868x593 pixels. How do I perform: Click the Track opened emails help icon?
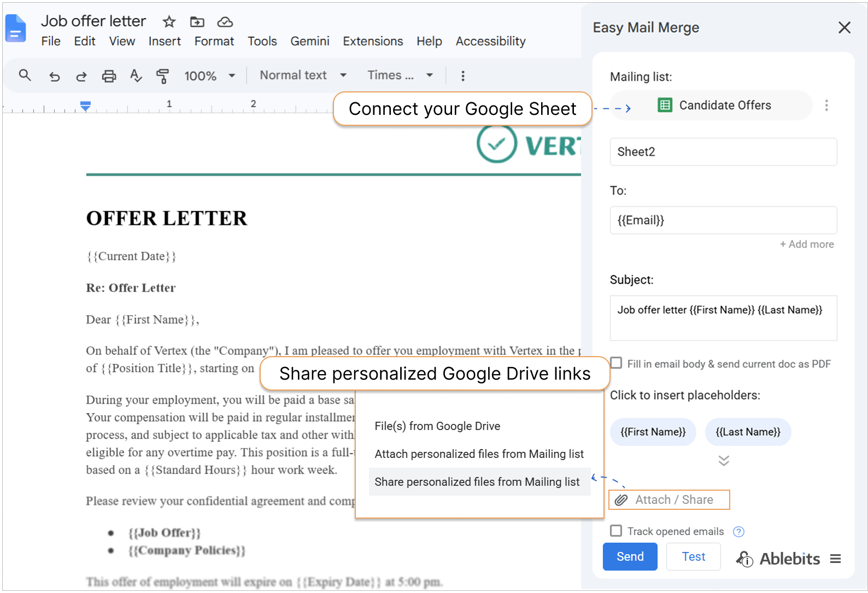click(738, 532)
